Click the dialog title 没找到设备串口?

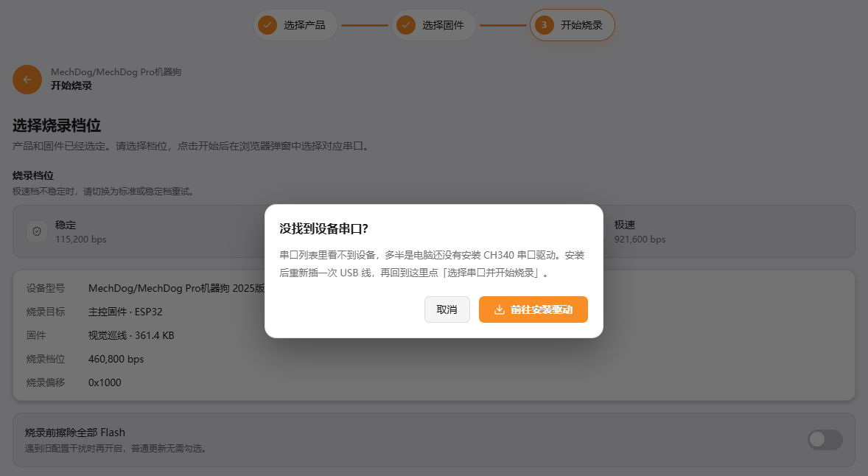point(323,228)
